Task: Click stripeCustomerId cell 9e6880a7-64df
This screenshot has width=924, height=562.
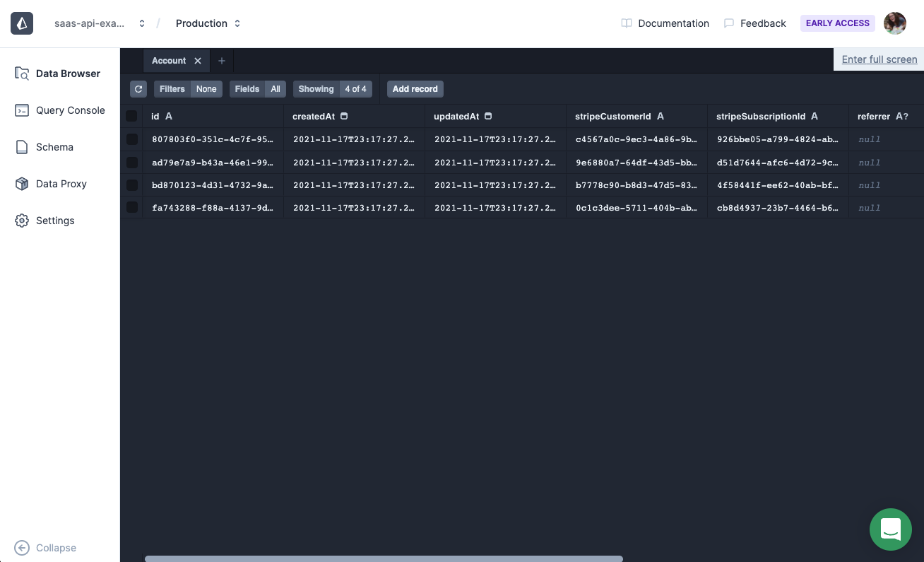Action: pyautogui.click(x=637, y=163)
